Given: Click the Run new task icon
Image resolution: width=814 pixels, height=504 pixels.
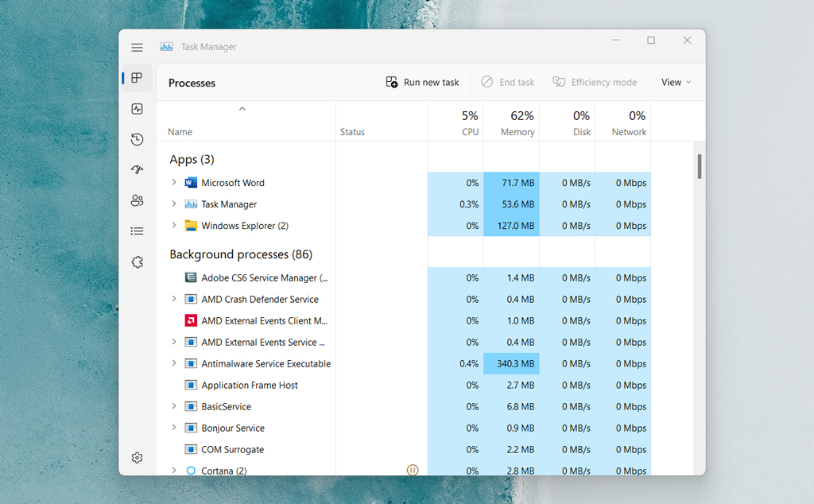Looking at the screenshot, I should tap(390, 82).
